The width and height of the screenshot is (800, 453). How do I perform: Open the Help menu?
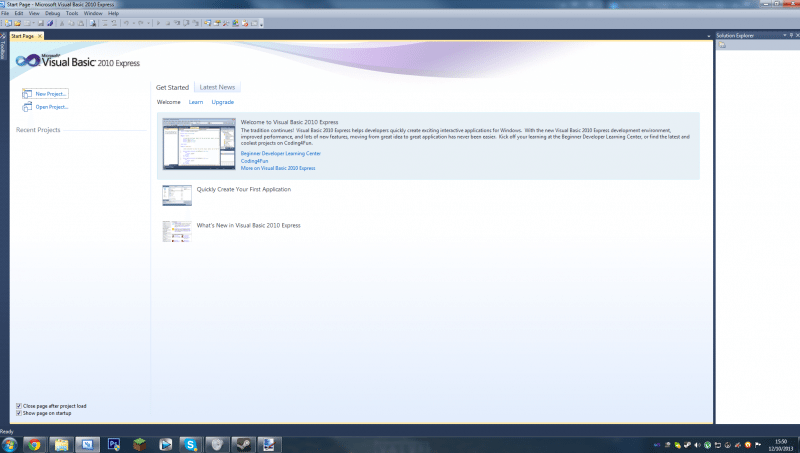113,13
